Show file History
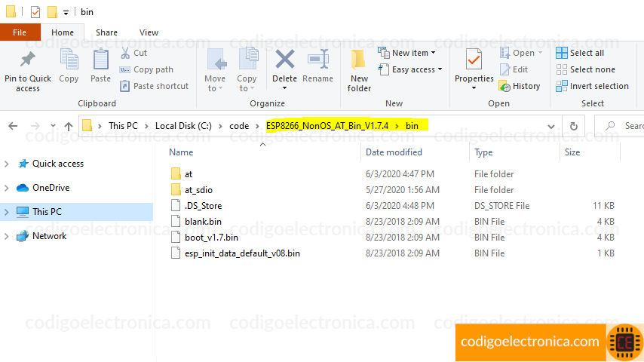Screen dimensions: 644x362 click(520, 86)
